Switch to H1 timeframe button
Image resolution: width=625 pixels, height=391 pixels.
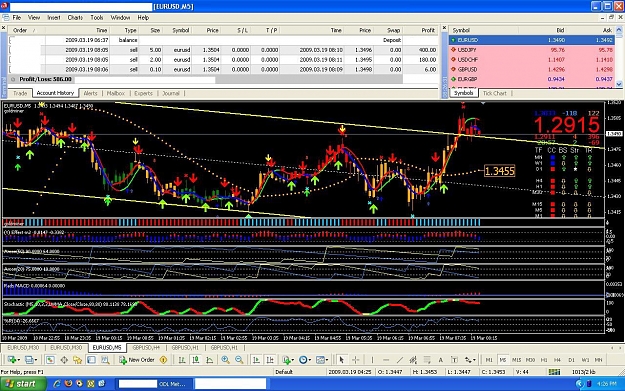click(x=544, y=360)
